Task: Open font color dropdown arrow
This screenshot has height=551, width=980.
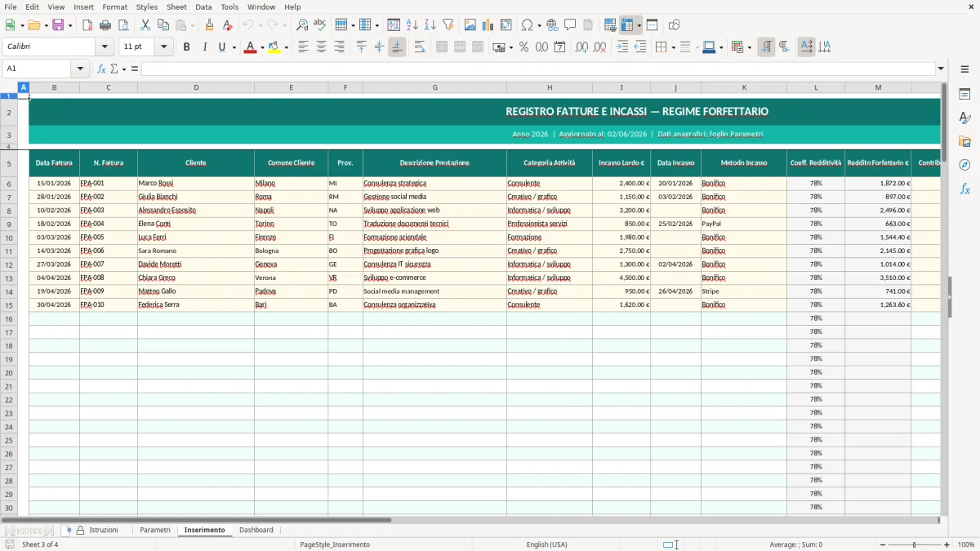Action: [x=262, y=47]
